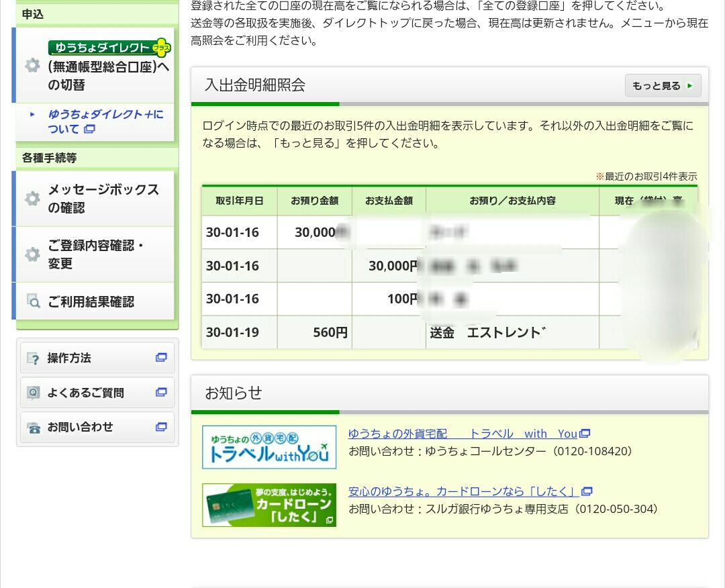The image size is (725, 588).
Task: Click telephone icon beside お問い合わせ
Action: pos(33,428)
